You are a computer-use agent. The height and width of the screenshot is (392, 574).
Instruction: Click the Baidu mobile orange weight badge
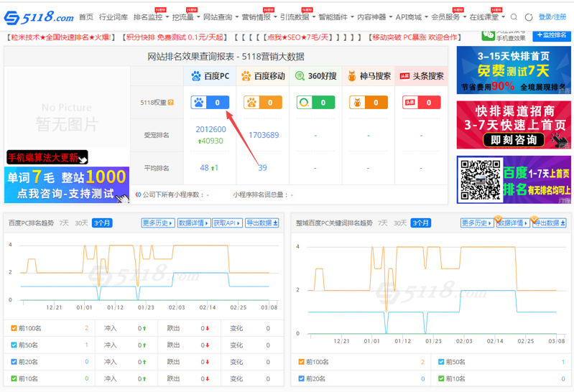click(262, 103)
